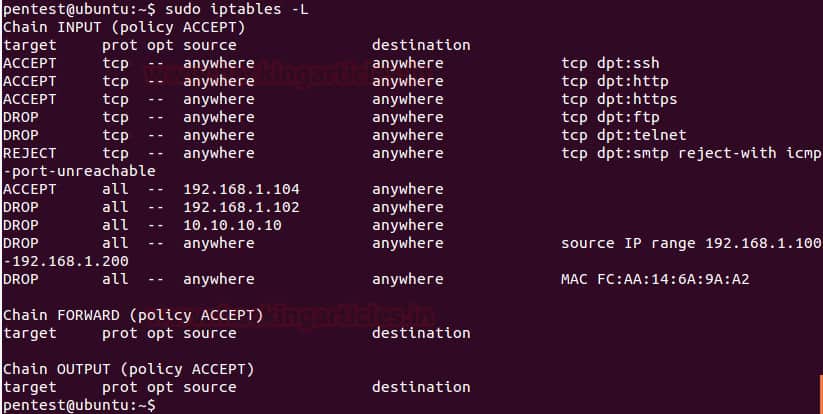Click the 'tcp dpt:https' rule entry
This screenshot has height=414, width=823.
pos(619,99)
